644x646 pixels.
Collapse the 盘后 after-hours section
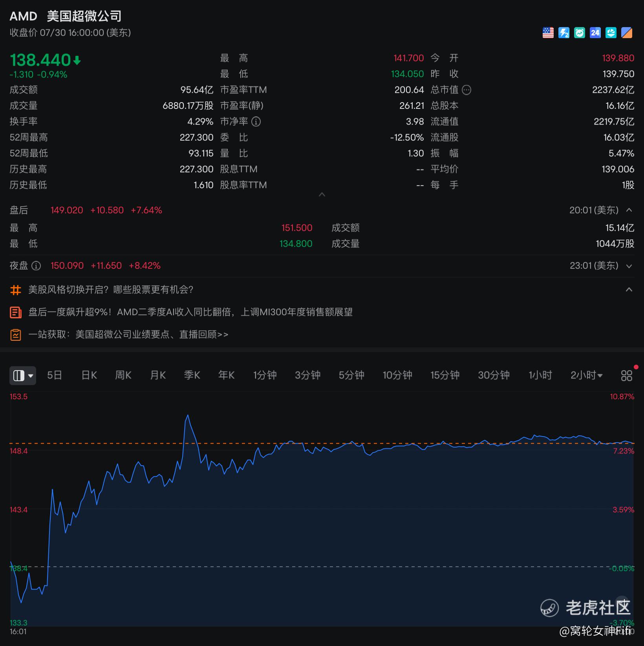point(629,210)
